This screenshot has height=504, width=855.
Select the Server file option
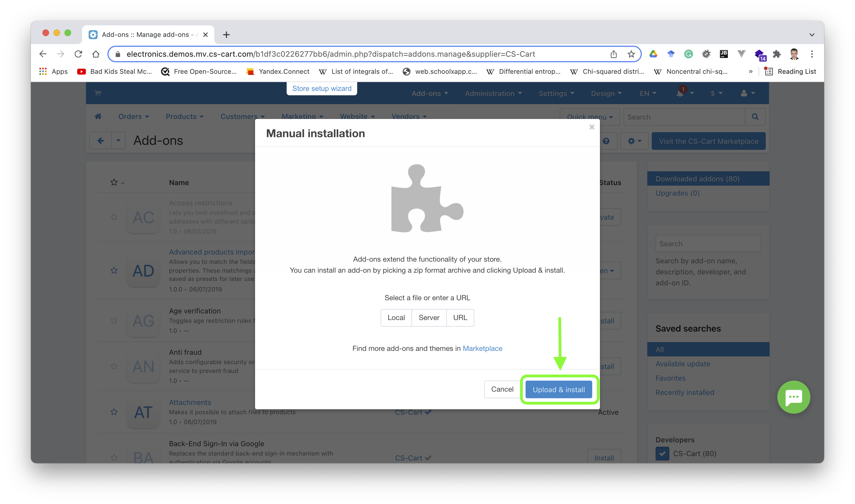429,317
